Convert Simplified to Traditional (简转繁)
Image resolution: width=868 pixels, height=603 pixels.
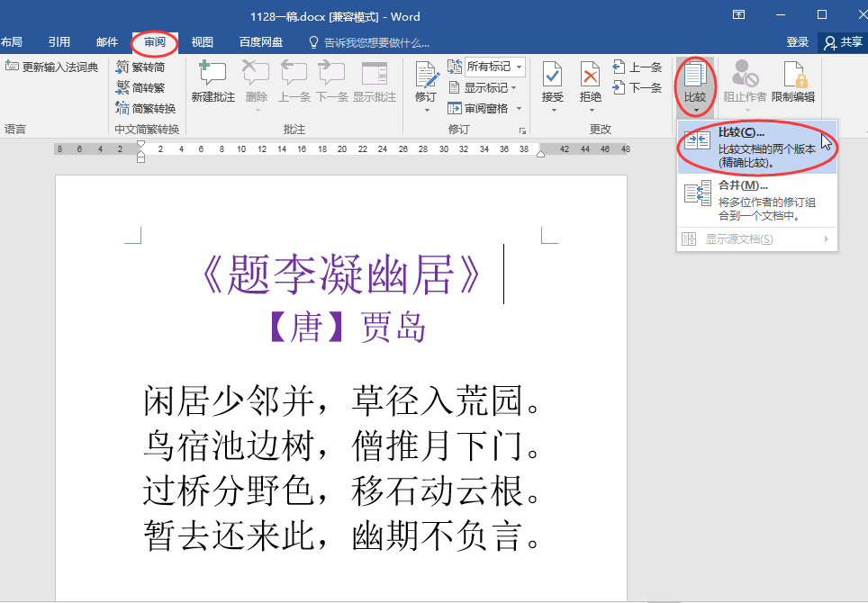[x=140, y=87]
